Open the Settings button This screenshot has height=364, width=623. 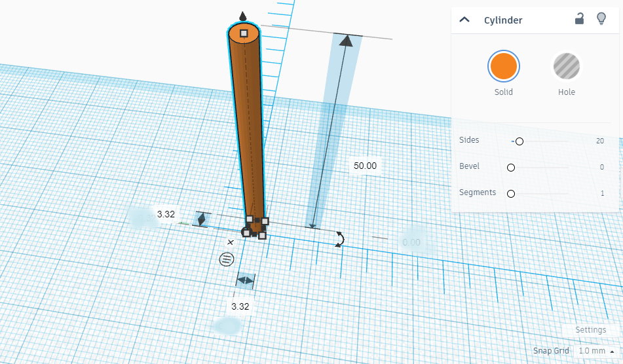click(x=590, y=330)
